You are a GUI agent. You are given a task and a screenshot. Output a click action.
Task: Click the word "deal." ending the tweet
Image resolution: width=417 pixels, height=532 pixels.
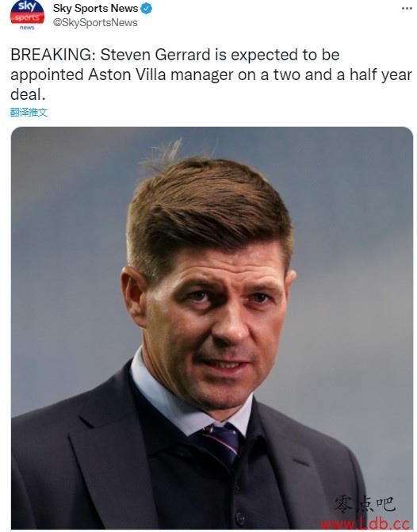click(28, 94)
